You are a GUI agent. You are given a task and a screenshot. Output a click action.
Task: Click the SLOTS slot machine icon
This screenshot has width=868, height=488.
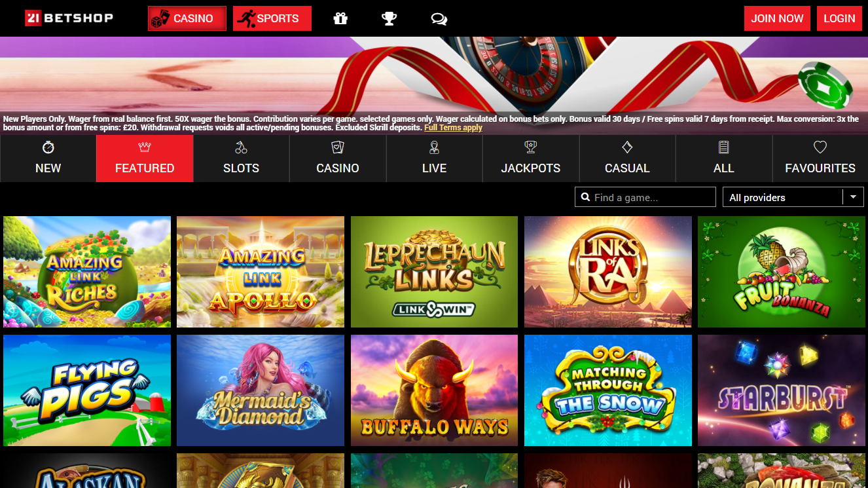click(x=241, y=147)
